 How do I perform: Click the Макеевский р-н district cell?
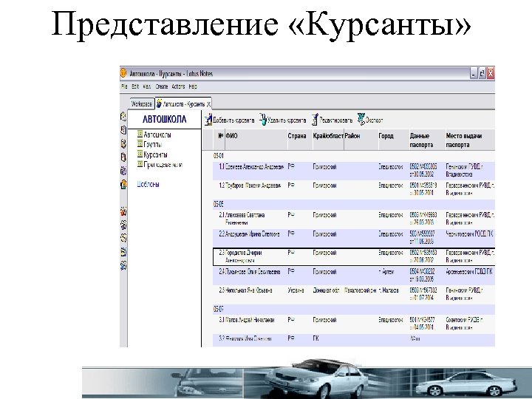tap(361, 290)
